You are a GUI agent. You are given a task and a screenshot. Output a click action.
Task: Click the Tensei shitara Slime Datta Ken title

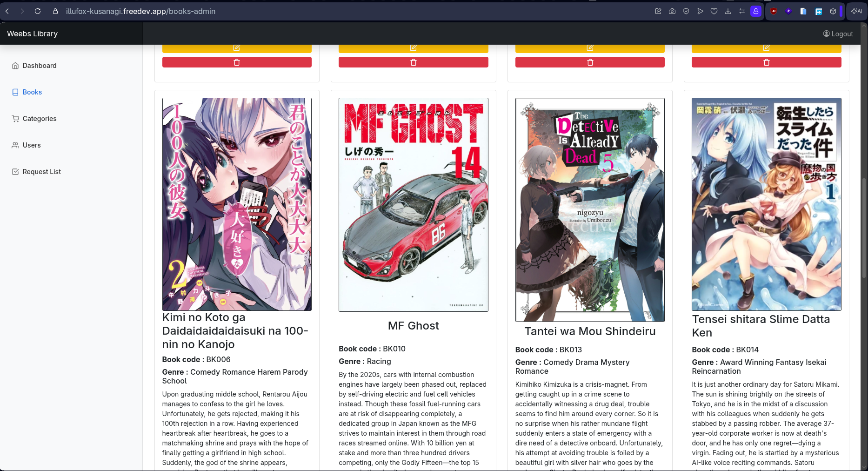(x=761, y=326)
